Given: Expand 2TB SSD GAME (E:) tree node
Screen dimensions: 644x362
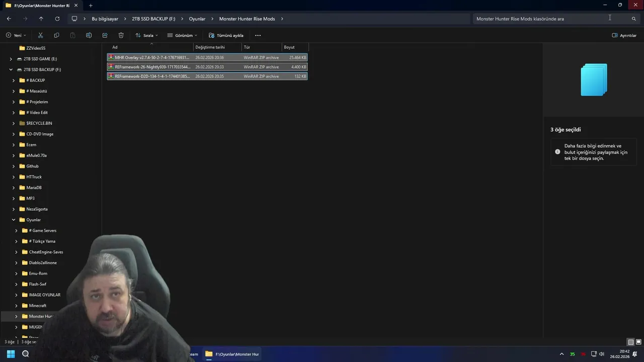Looking at the screenshot, I should click(11, 59).
